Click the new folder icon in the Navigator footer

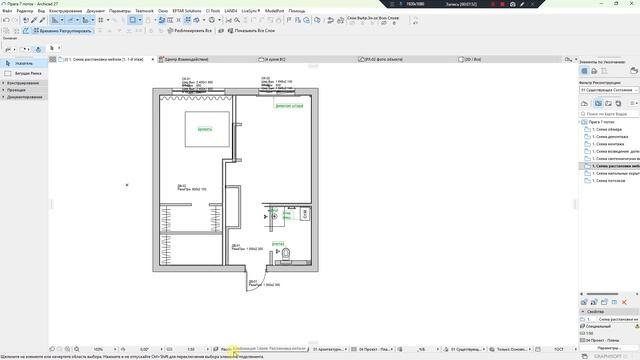click(604, 302)
